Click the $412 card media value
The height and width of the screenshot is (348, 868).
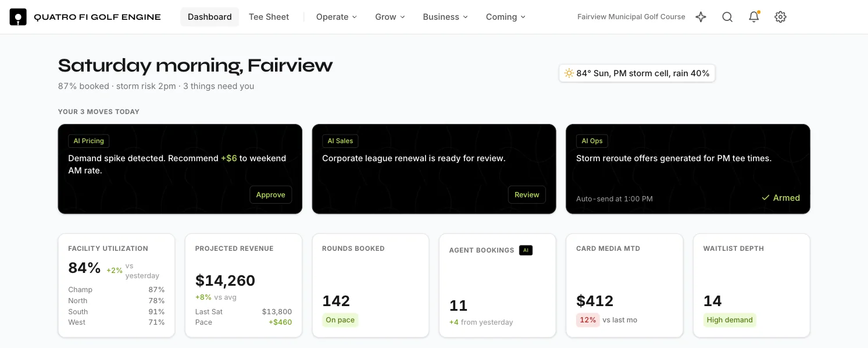[595, 301]
